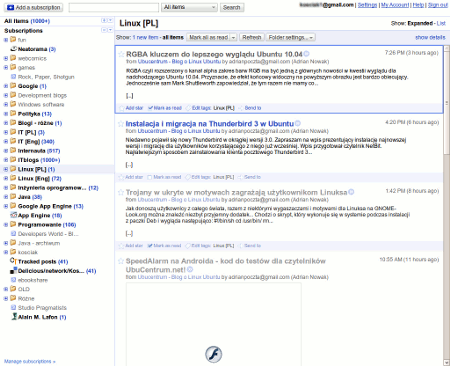
Task: Open the Settings link
Action: (x=367, y=5)
